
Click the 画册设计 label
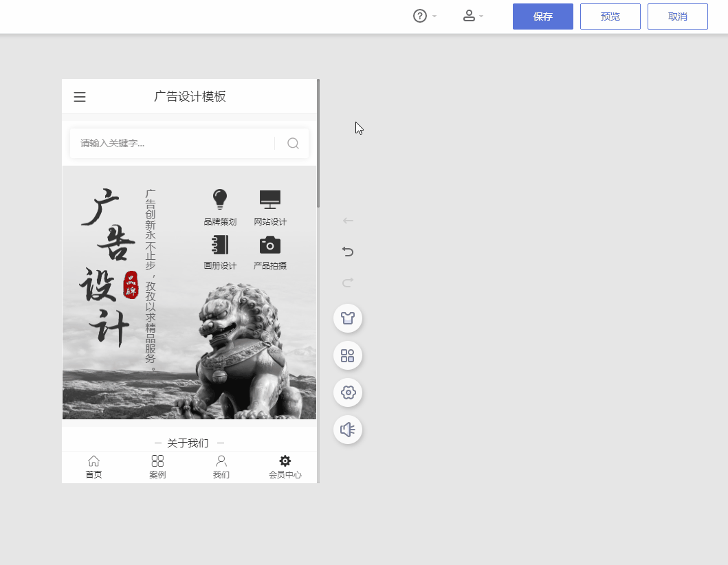tap(220, 265)
